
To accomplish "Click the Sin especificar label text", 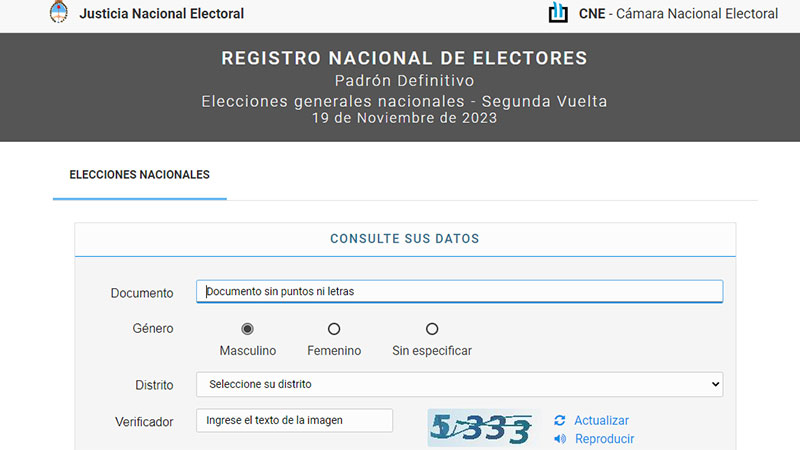I will coord(432,351).
